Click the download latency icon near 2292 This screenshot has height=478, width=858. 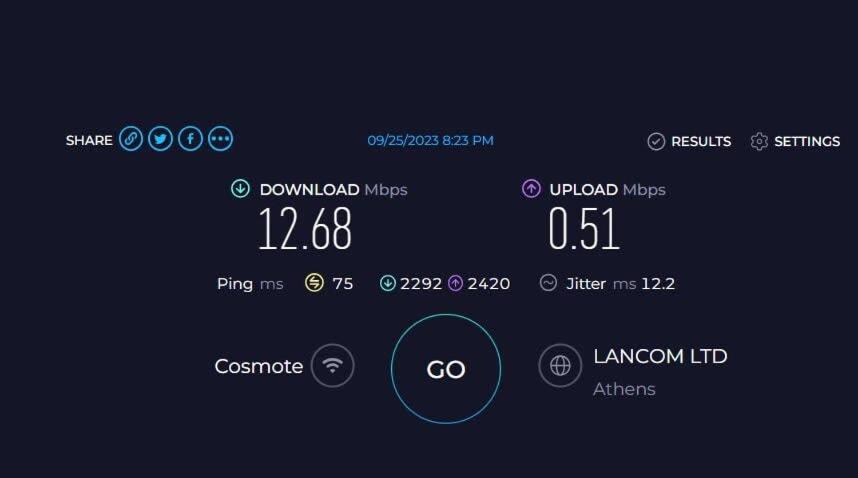point(387,283)
